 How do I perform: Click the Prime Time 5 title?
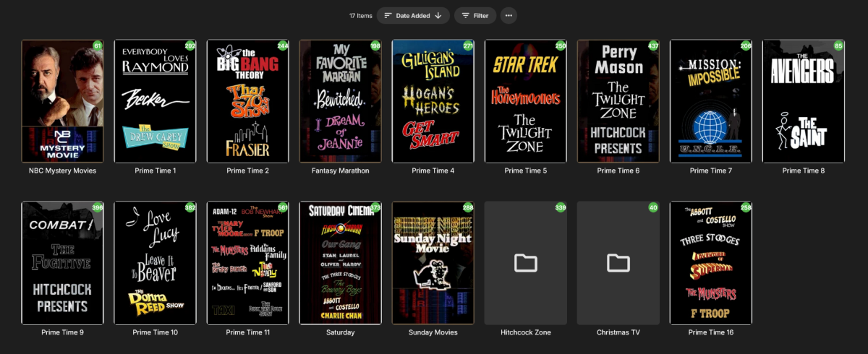[525, 171]
